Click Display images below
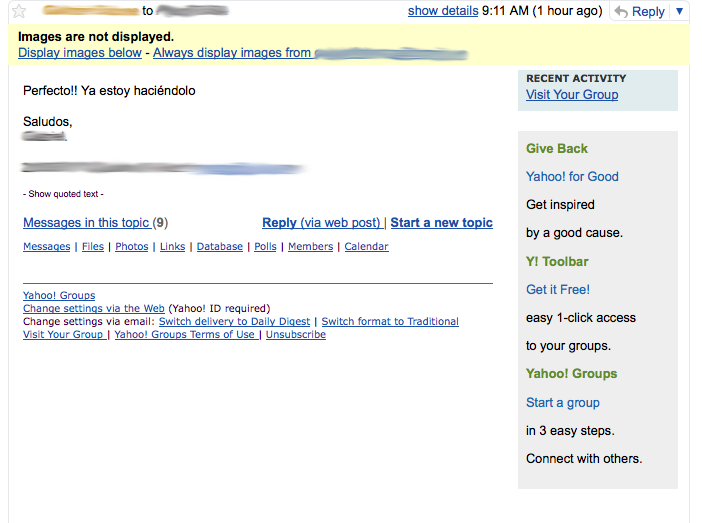This screenshot has width=702, height=523. pyautogui.click(x=80, y=52)
